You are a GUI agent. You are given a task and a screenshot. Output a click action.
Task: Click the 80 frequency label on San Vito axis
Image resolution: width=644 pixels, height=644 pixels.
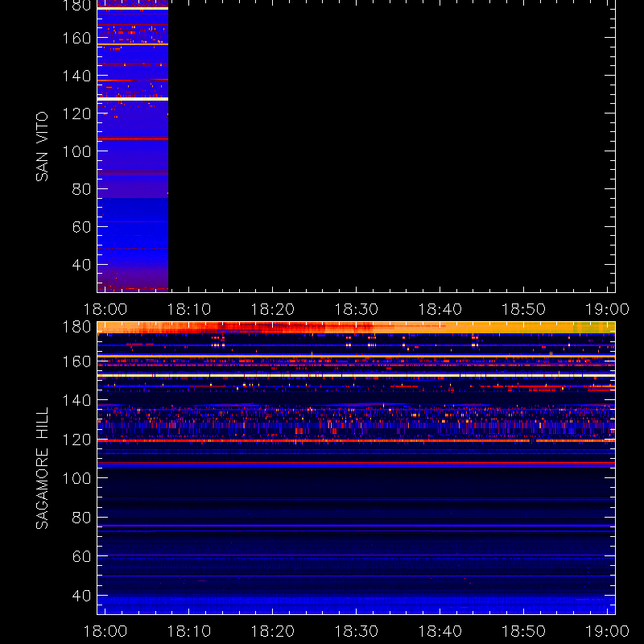[82, 189]
